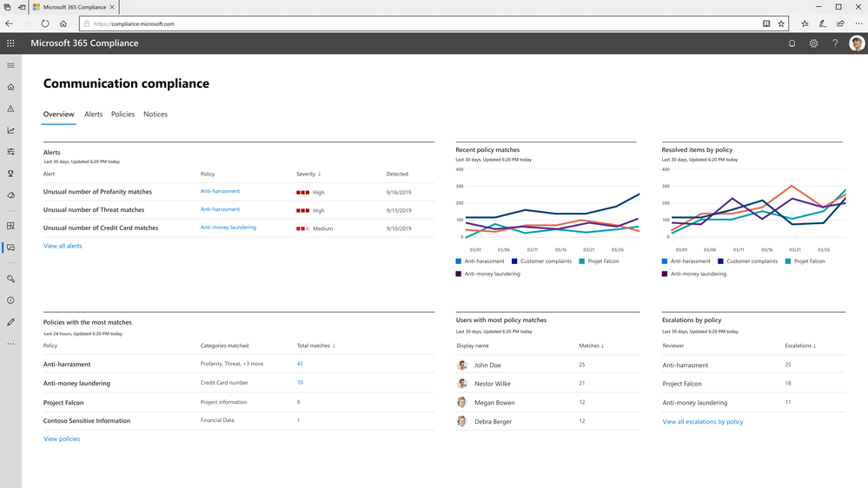The image size is (868, 488).
Task: Open Anti-harrasment policy link for Profanity alert
Action: [x=221, y=191]
